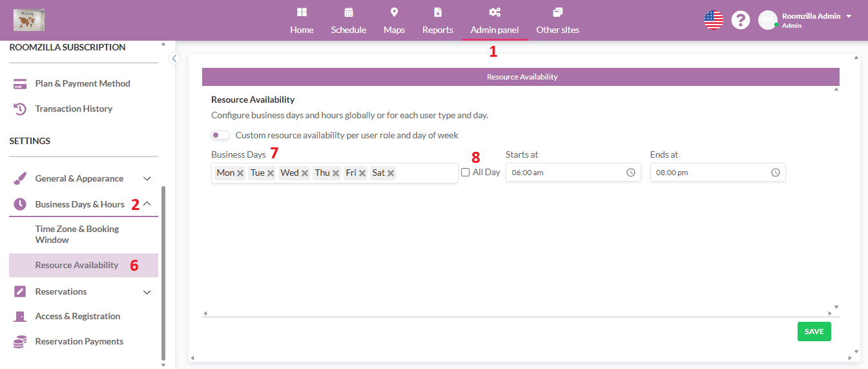Screen dimensions: 868x369
Task: Click the clock icon in Starts at field
Action: coord(631,173)
